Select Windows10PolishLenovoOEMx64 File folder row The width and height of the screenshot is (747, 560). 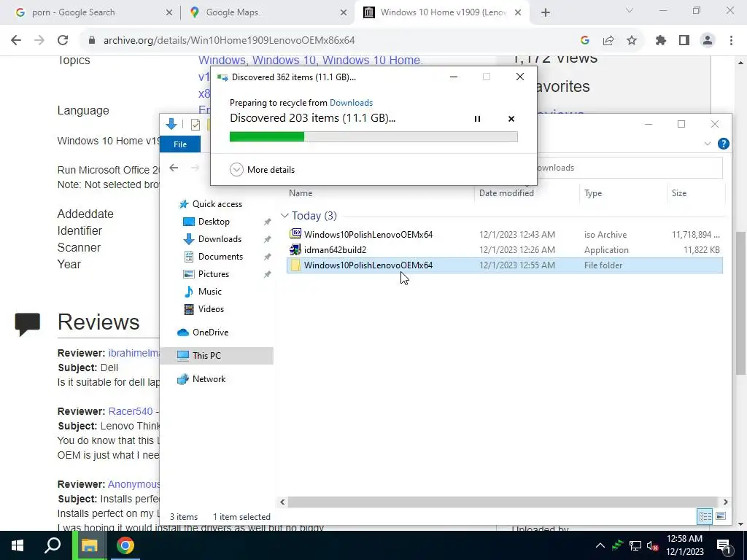pos(505,265)
